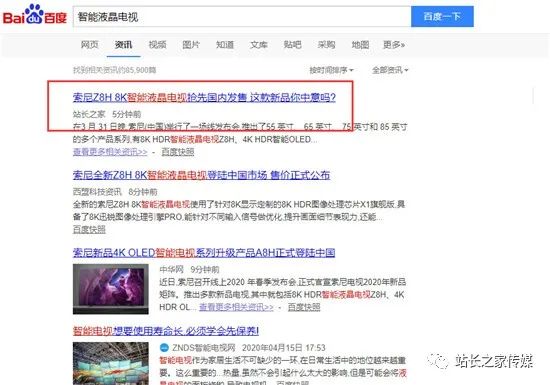
Task: Go to the 知道 tab
Action: [x=225, y=45]
